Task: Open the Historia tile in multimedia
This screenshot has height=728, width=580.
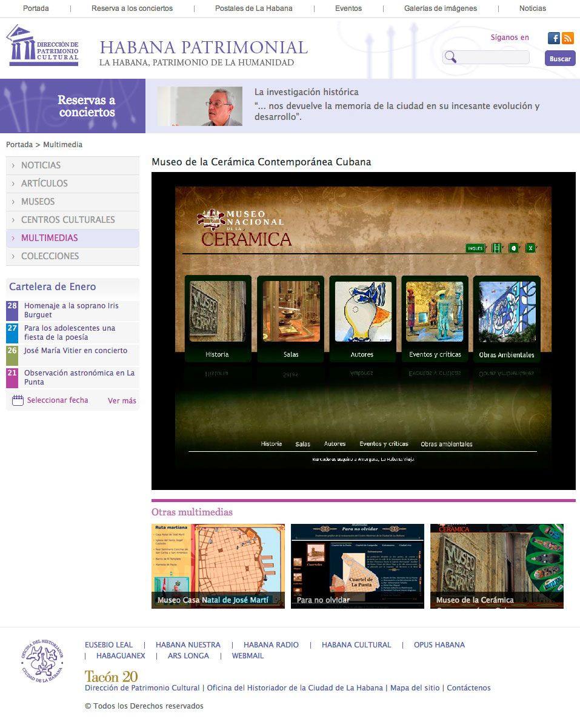Action: click(218, 319)
